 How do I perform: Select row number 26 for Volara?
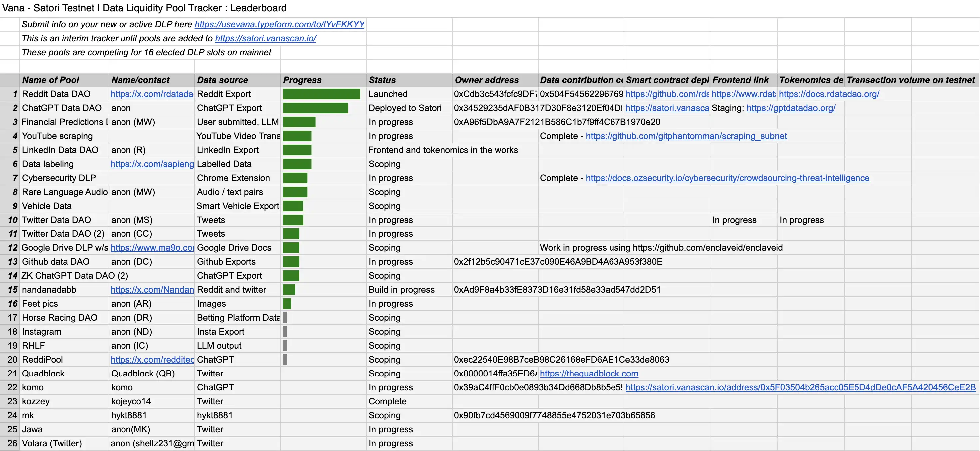(12, 443)
